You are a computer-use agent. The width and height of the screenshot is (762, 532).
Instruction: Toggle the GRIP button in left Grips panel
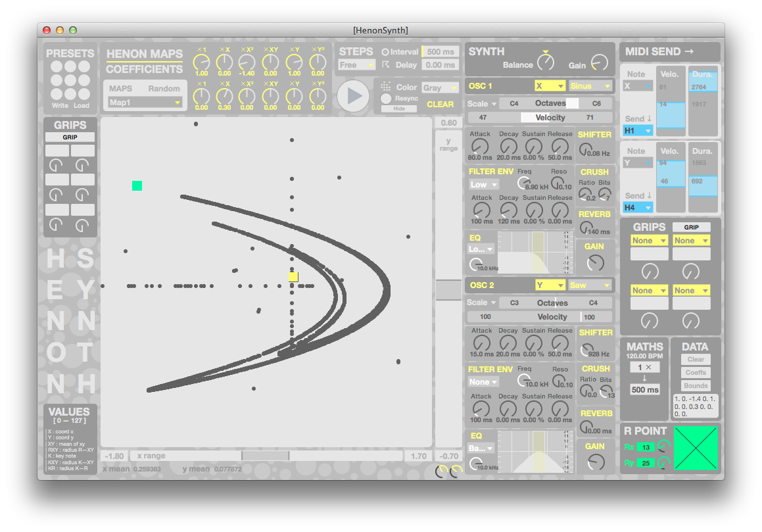point(70,137)
